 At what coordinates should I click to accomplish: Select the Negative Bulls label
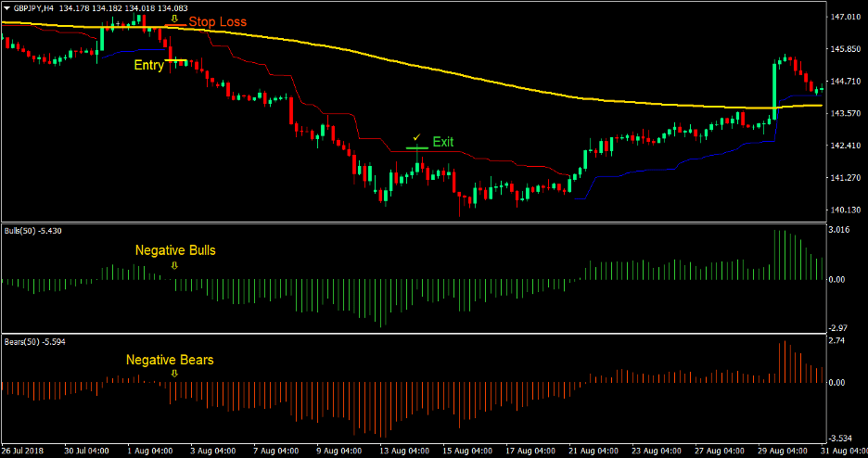[175, 250]
